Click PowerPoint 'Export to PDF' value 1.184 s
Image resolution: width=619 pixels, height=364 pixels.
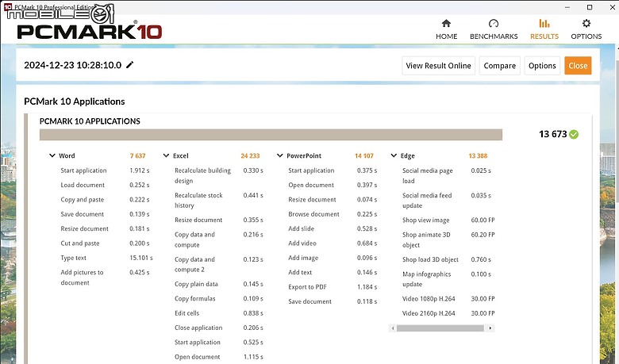[367, 287]
